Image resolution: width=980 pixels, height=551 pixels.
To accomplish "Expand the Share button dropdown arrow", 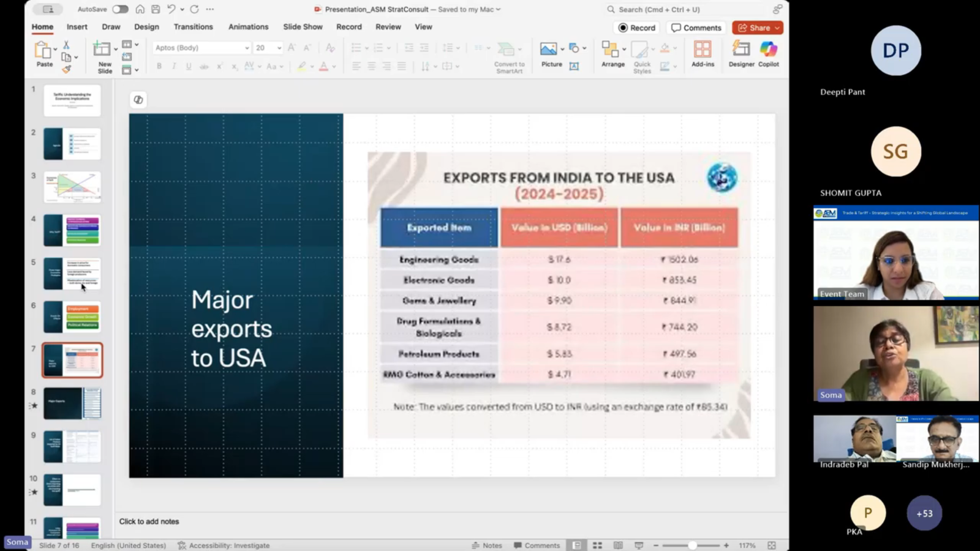I will click(x=777, y=28).
